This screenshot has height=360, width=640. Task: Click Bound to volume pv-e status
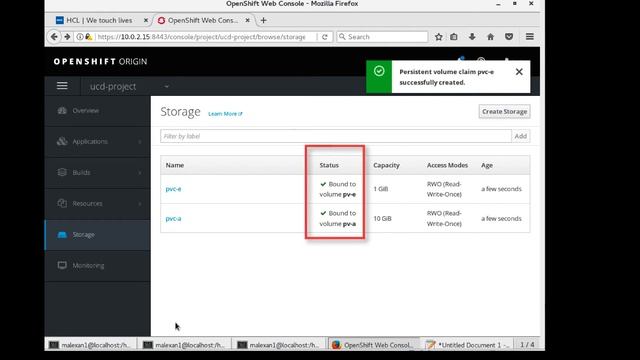coord(338,189)
